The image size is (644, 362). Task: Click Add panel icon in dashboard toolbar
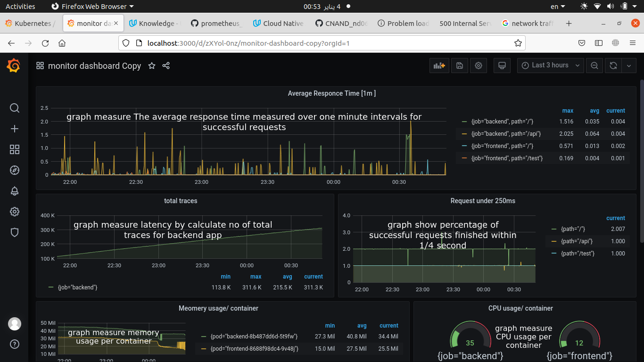438,66
